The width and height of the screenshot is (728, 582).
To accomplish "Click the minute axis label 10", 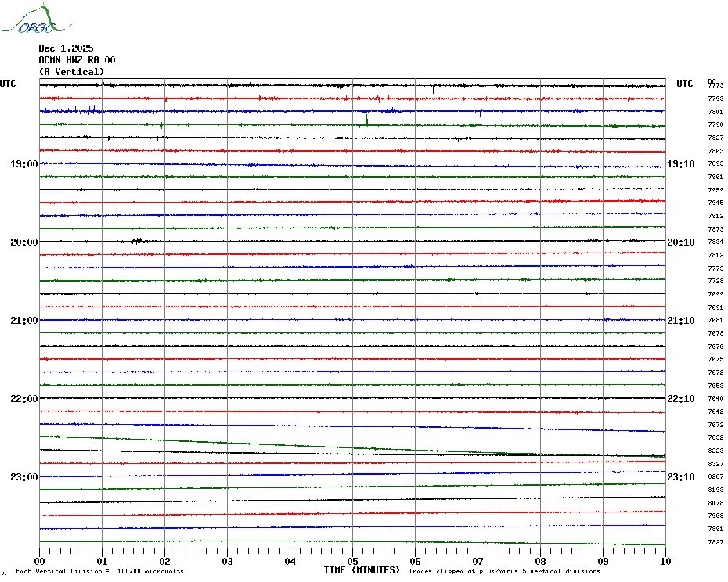I will (666, 561).
